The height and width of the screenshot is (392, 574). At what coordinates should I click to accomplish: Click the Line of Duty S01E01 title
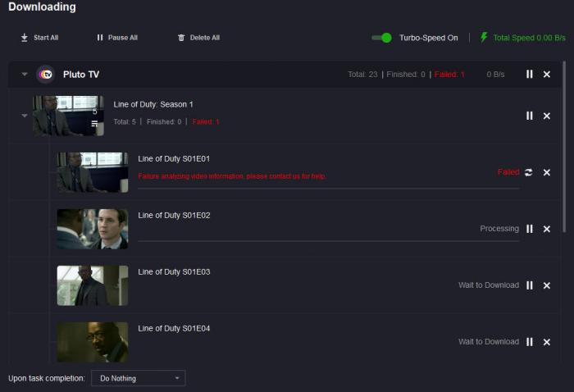click(174, 159)
